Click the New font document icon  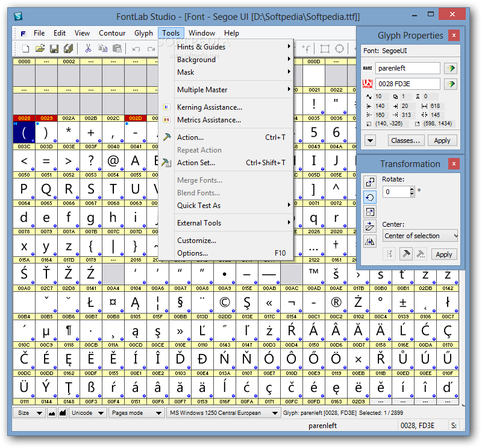click(26, 49)
